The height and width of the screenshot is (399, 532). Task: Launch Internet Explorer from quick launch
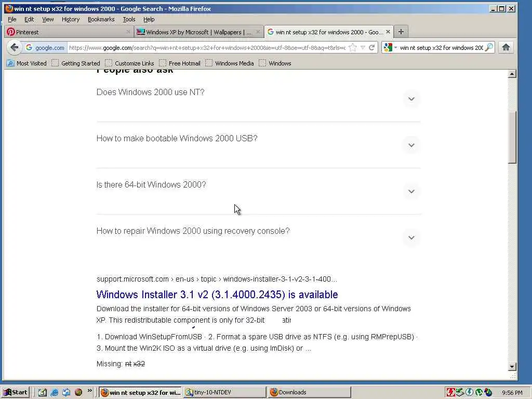click(x=54, y=392)
